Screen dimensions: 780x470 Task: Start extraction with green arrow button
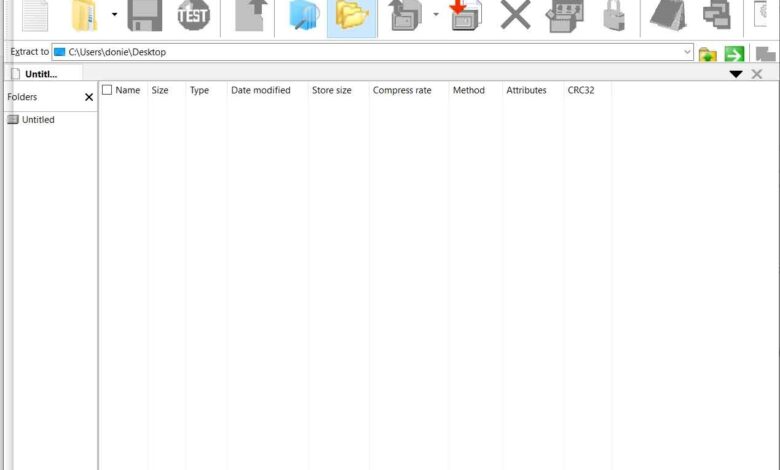click(x=734, y=54)
